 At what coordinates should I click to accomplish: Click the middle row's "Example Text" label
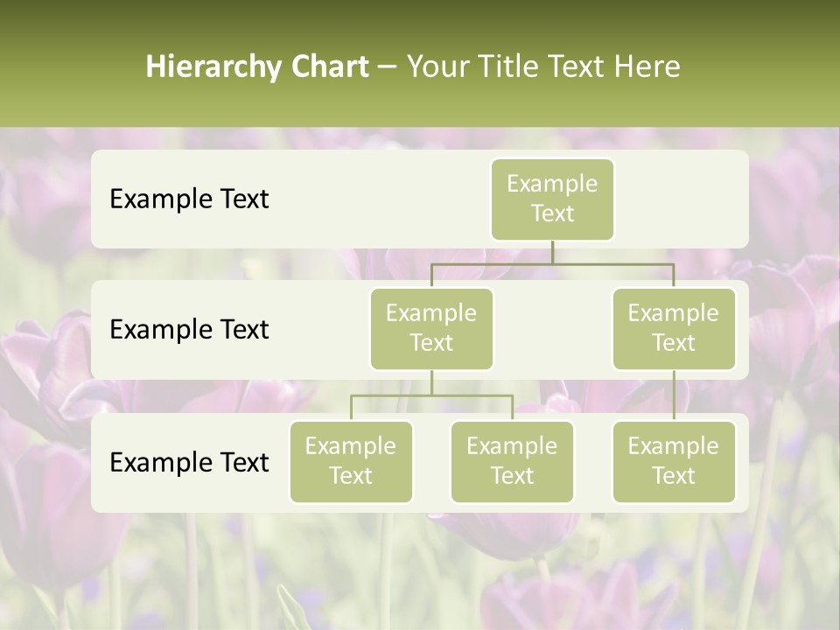(189, 330)
